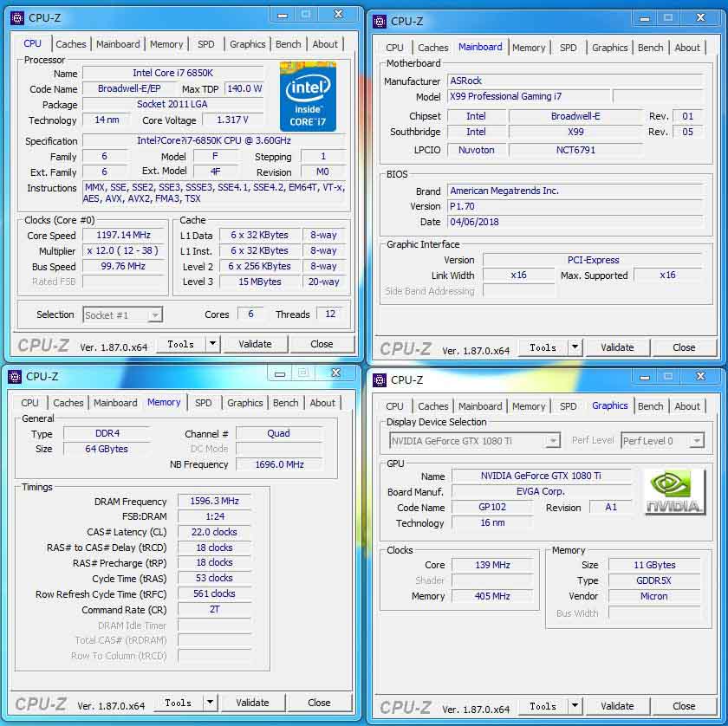Open the Perf Level 0 dropdown
Image resolution: width=728 pixels, height=726 pixels.
(697, 440)
